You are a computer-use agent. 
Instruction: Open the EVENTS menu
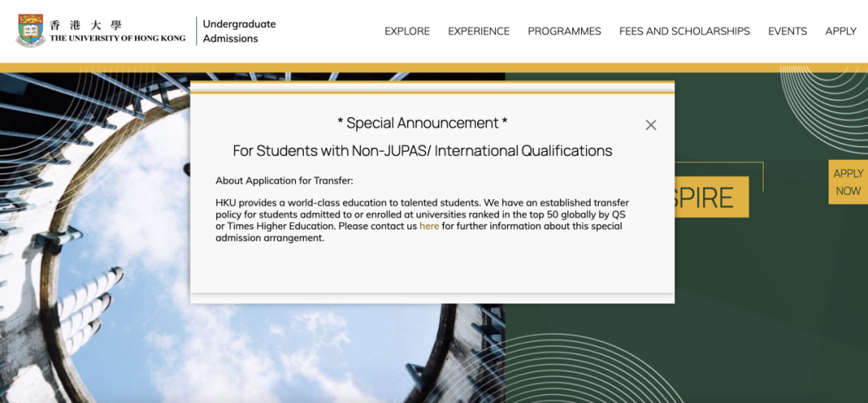[x=787, y=31]
